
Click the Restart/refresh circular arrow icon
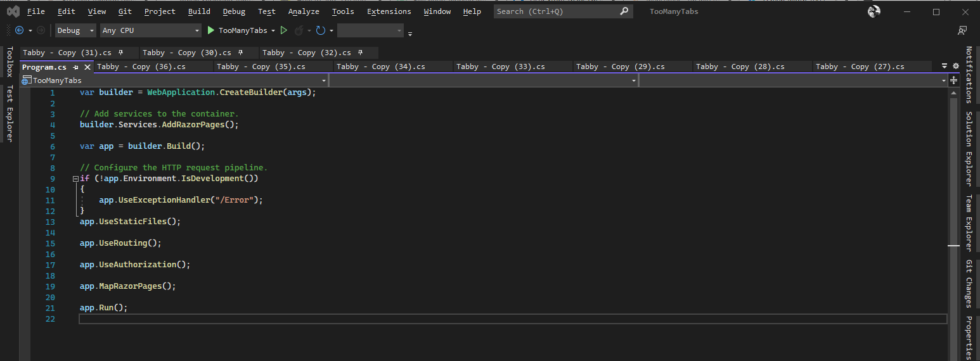[x=321, y=30]
